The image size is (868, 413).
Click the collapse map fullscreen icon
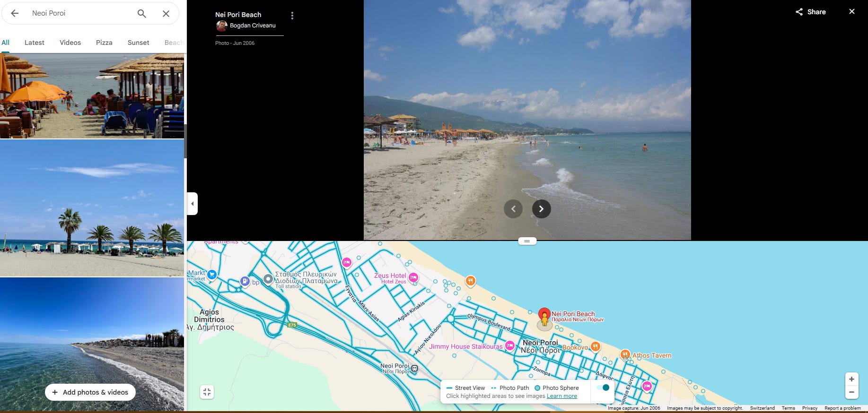coord(207,392)
